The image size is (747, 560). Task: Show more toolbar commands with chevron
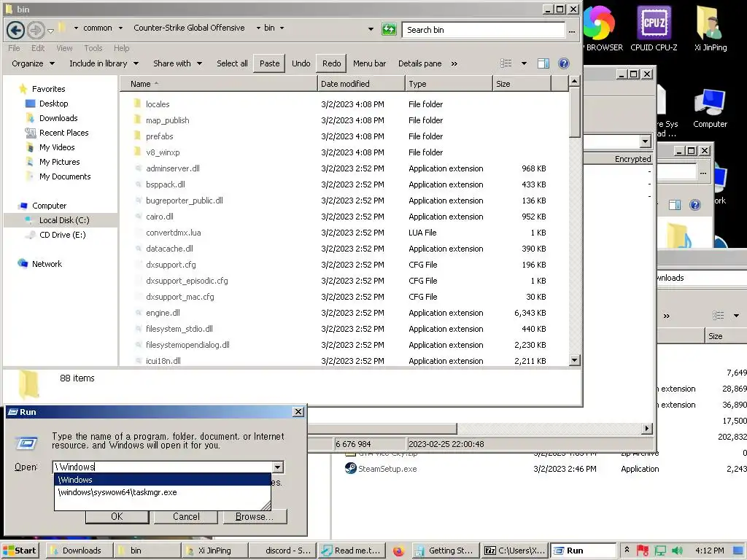coord(454,64)
